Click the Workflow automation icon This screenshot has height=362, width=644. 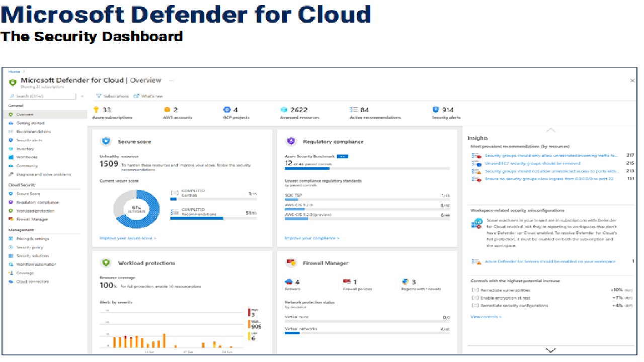[x=11, y=264]
